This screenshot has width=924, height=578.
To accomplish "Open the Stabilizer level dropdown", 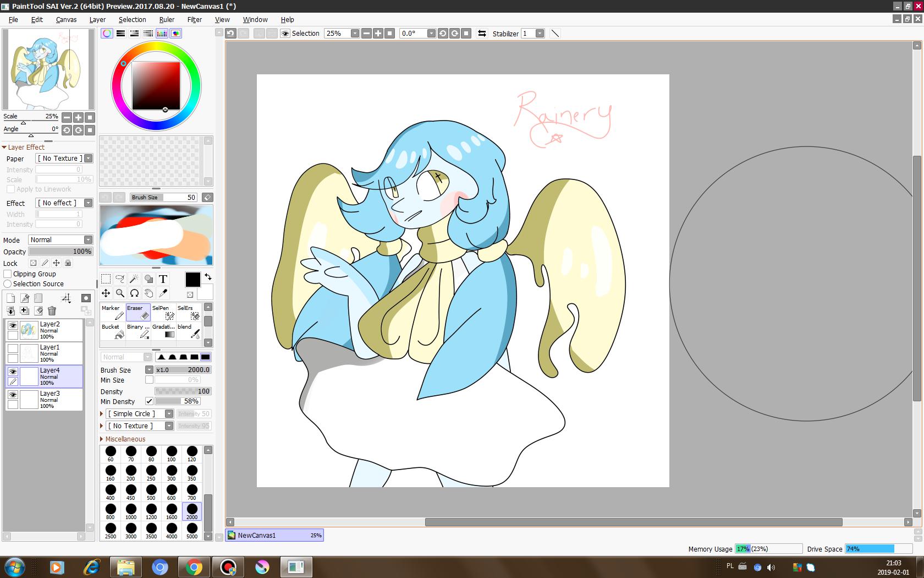I will click(540, 34).
